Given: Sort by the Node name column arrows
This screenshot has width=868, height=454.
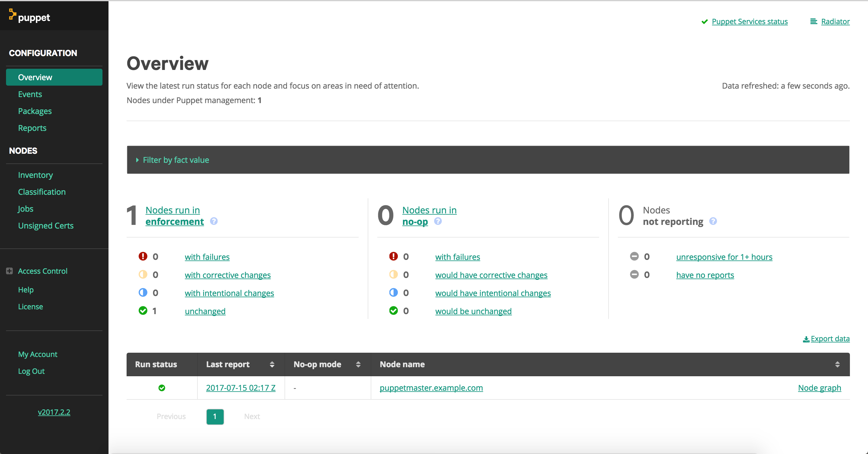Looking at the screenshot, I should tap(837, 364).
